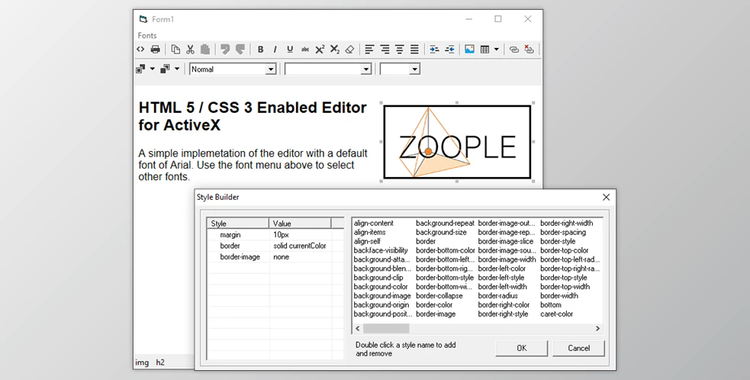Click the Justify alignment icon

click(x=414, y=49)
